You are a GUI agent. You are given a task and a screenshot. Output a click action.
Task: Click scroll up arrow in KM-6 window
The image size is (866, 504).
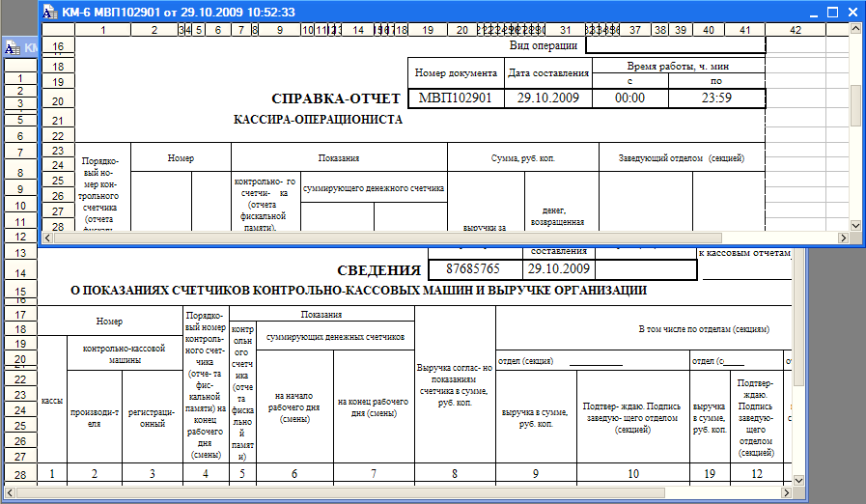[855, 29]
